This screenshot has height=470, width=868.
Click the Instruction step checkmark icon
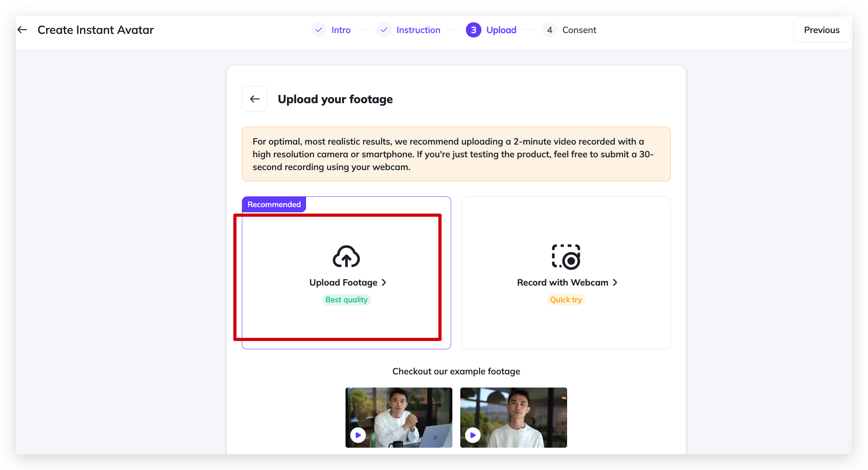tap(384, 30)
